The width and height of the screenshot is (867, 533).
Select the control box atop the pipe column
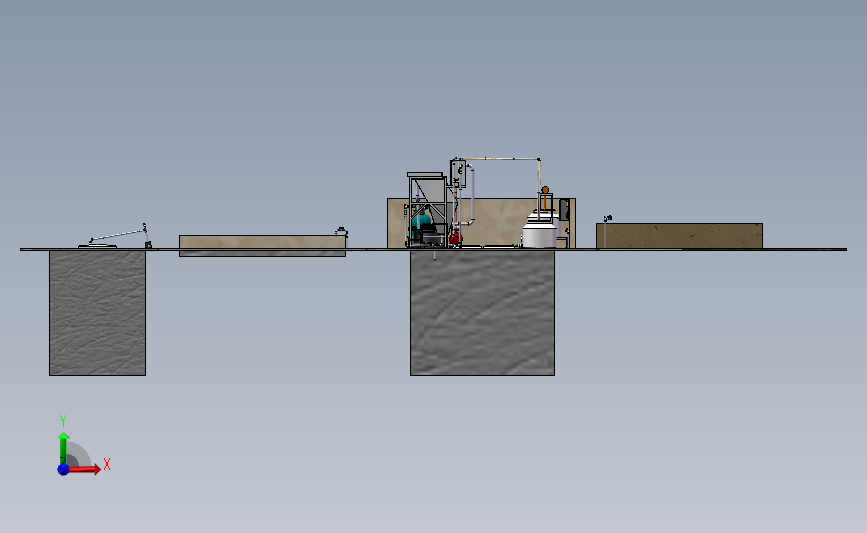(458, 173)
